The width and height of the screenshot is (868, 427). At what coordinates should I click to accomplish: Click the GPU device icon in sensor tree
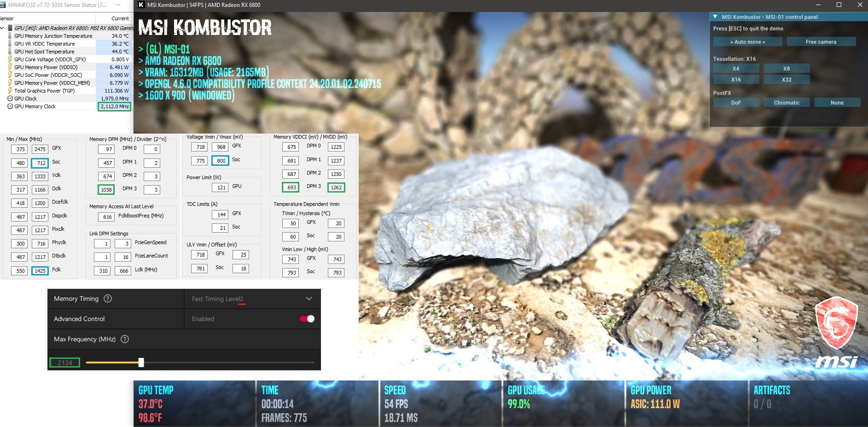click(10, 28)
